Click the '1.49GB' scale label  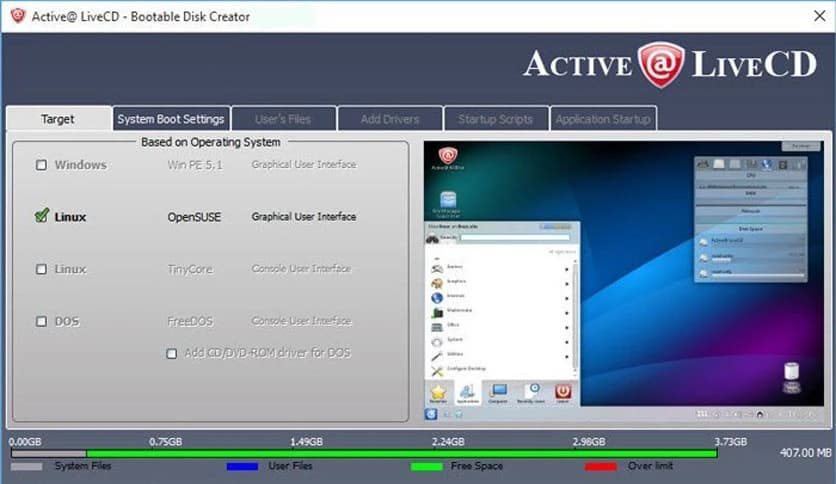(307, 441)
